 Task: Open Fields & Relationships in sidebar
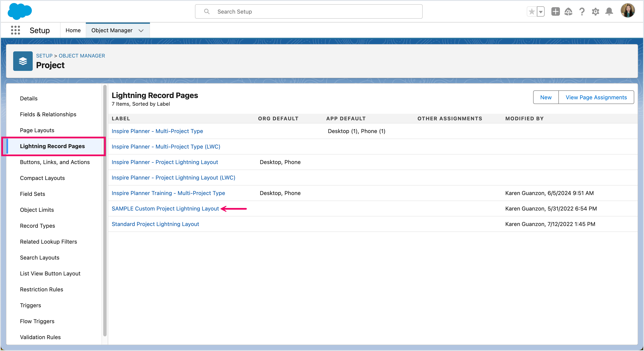coord(48,114)
